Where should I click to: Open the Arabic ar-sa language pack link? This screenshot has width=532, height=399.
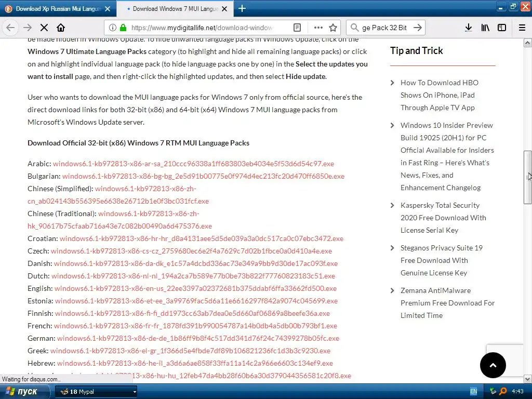[193, 164]
